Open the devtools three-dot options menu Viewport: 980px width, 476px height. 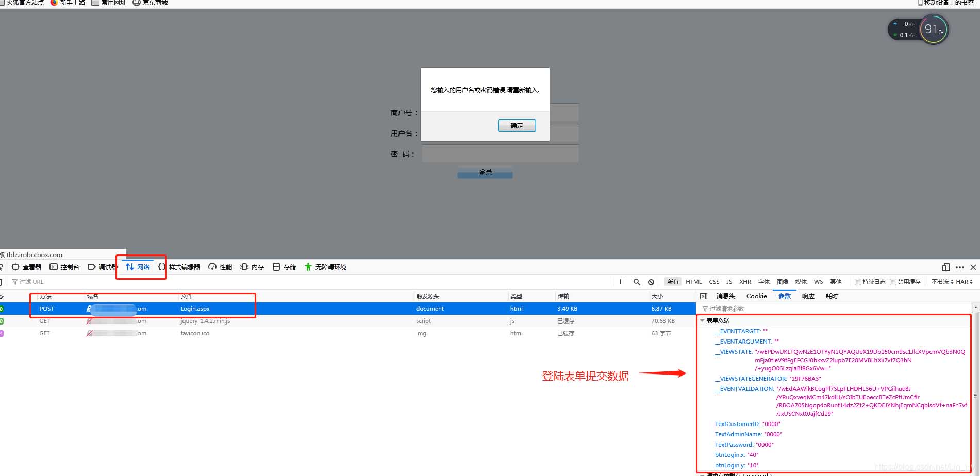pyautogui.click(x=960, y=267)
